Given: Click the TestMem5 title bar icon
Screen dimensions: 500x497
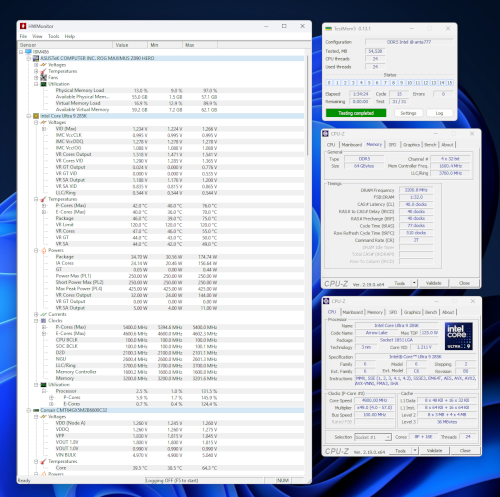Looking at the screenshot, I should click(328, 29).
